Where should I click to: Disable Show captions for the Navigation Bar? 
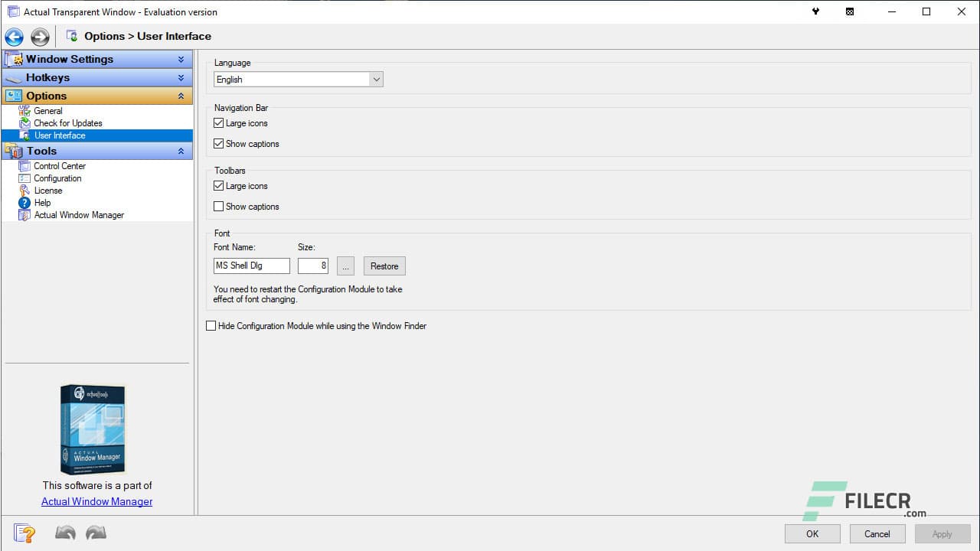218,144
